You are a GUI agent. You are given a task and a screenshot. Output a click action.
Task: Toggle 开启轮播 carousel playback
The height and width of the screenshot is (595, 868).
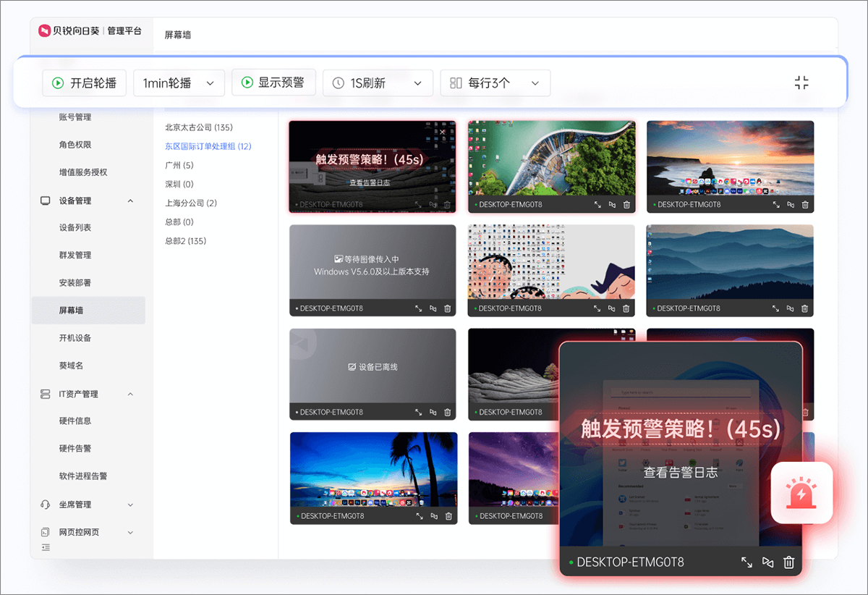click(85, 83)
